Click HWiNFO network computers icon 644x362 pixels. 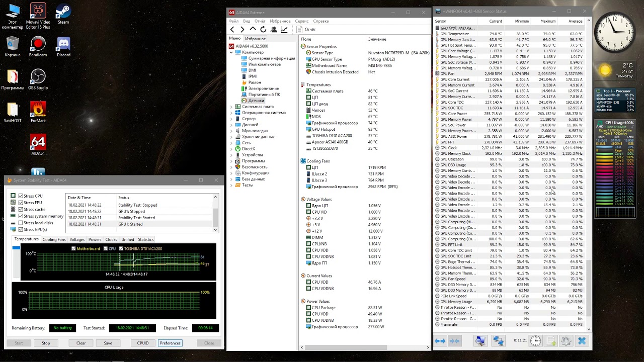pyautogui.click(x=498, y=341)
